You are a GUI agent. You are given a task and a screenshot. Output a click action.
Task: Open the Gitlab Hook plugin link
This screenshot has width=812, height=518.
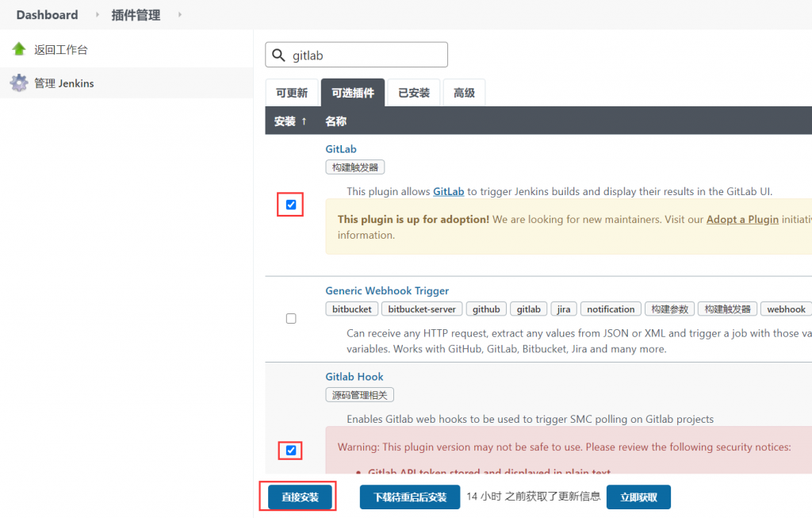[354, 377]
